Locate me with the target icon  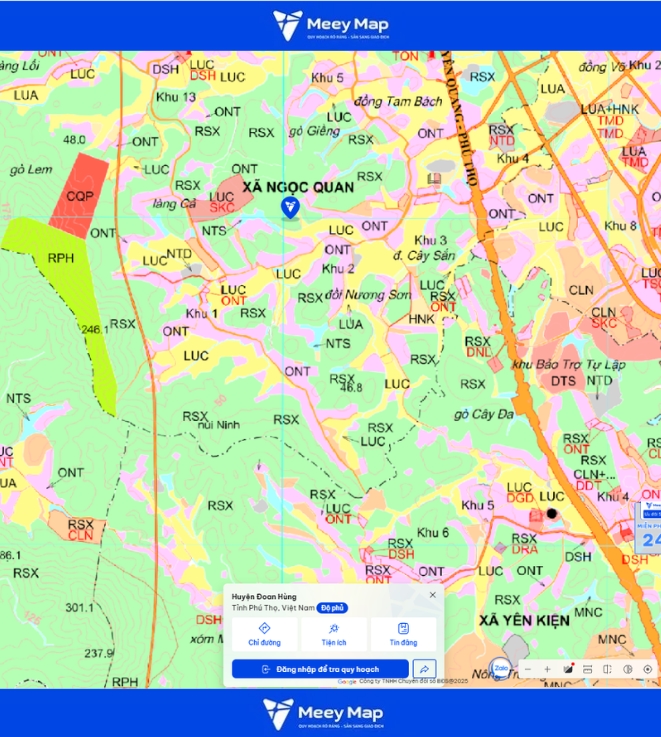point(648,669)
